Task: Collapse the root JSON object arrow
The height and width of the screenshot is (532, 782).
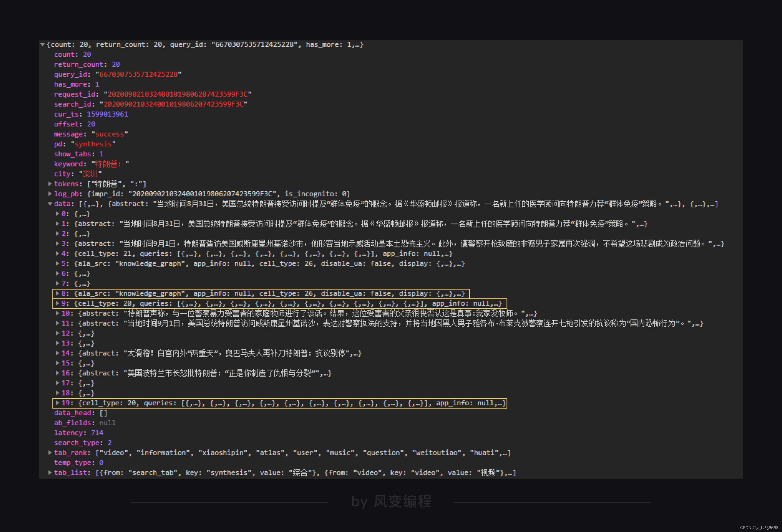Action: 42,44
